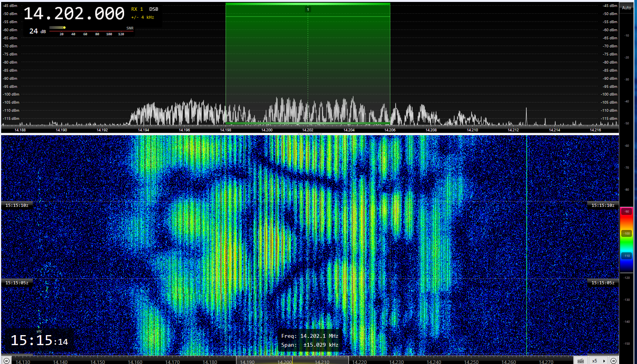Click the yellow -100 waterfall color handle
Viewport: 637px width, 364px height.
pyautogui.click(x=627, y=233)
